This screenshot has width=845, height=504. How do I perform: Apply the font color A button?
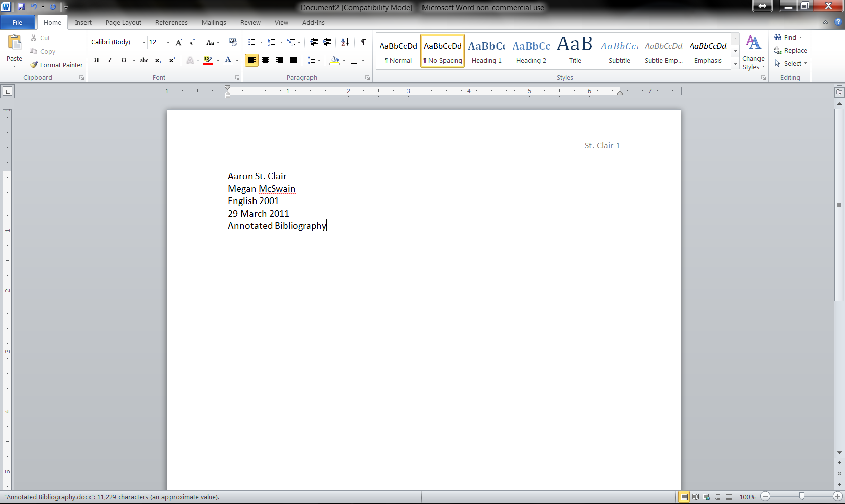tap(228, 60)
